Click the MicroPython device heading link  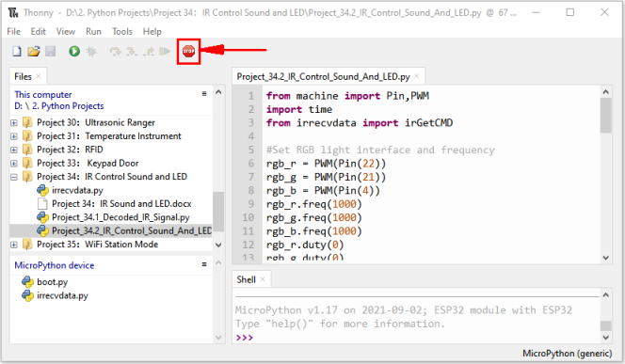[x=55, y=265]
